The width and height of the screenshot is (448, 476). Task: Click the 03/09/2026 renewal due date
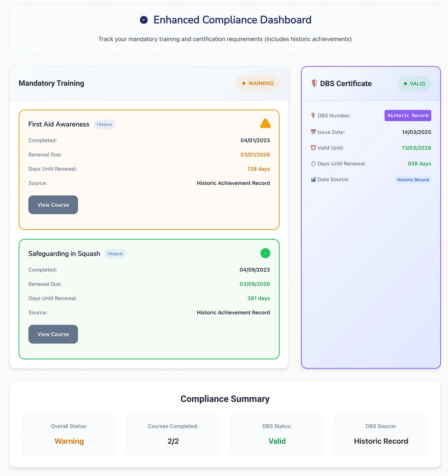tap(255, 284)
